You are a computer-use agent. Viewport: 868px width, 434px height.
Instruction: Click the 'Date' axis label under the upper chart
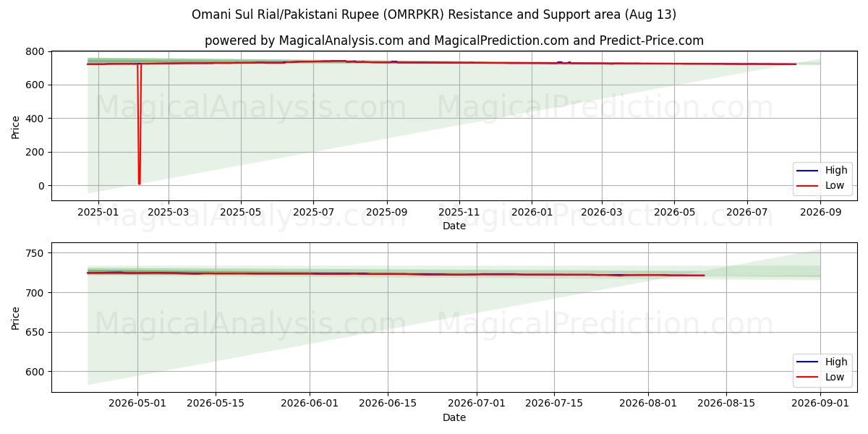[454, 226]
